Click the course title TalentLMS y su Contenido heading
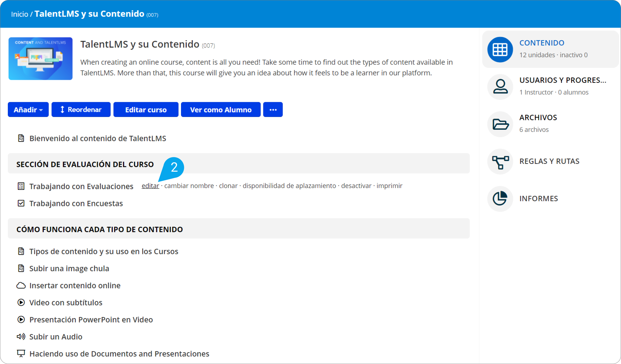 point(140,44)
